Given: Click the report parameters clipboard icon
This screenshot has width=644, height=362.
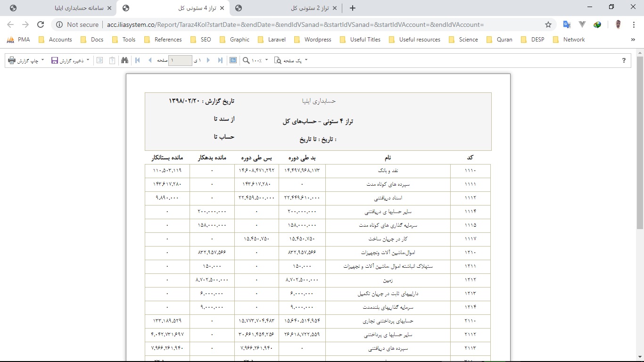Looking at the screenshot, I should click(111, 60).
